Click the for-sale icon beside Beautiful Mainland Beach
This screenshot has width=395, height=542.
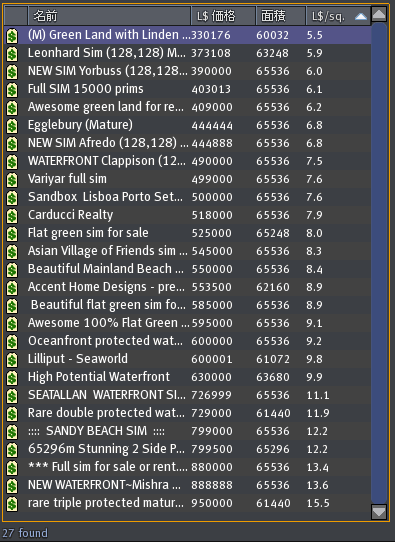(12, 270)
